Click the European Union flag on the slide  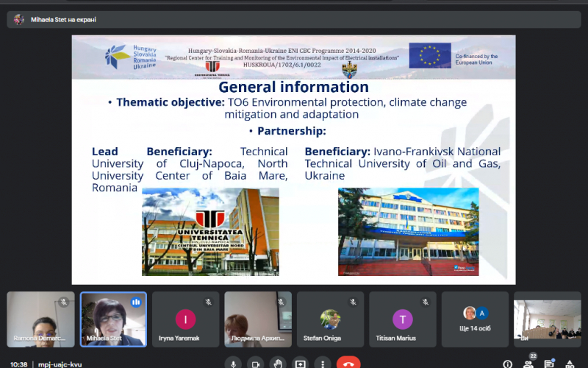coord(430,56)
